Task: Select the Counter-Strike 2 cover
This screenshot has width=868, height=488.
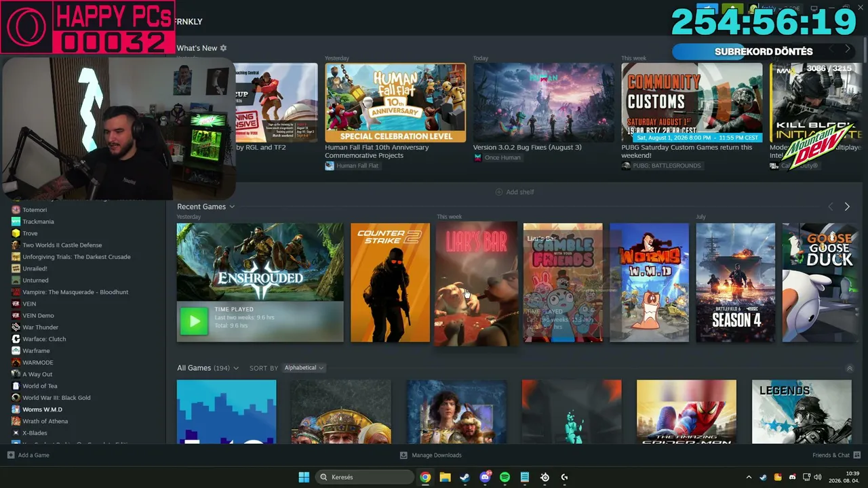Action: click(x=390, y=283)
